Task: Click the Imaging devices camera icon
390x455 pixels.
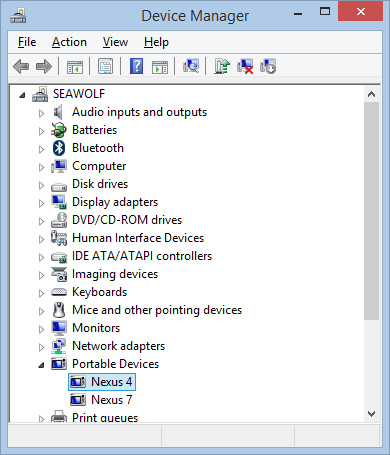Action: [x=59, y=274]
